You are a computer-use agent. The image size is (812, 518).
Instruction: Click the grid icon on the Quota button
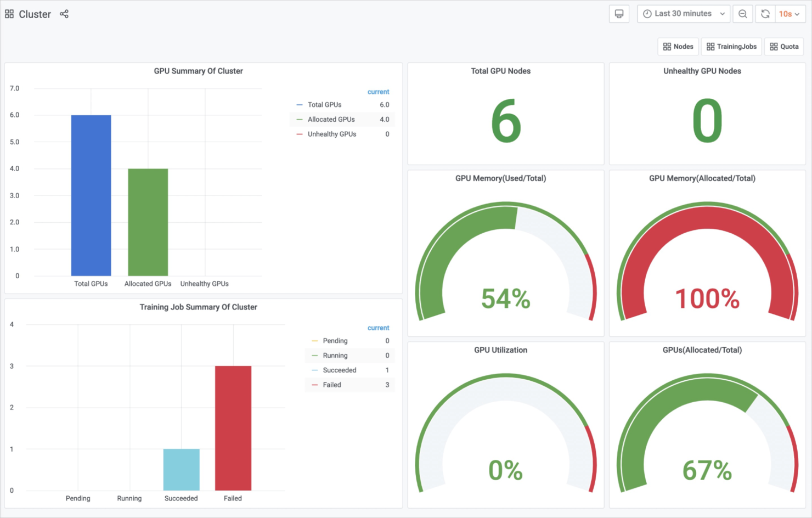774,47
